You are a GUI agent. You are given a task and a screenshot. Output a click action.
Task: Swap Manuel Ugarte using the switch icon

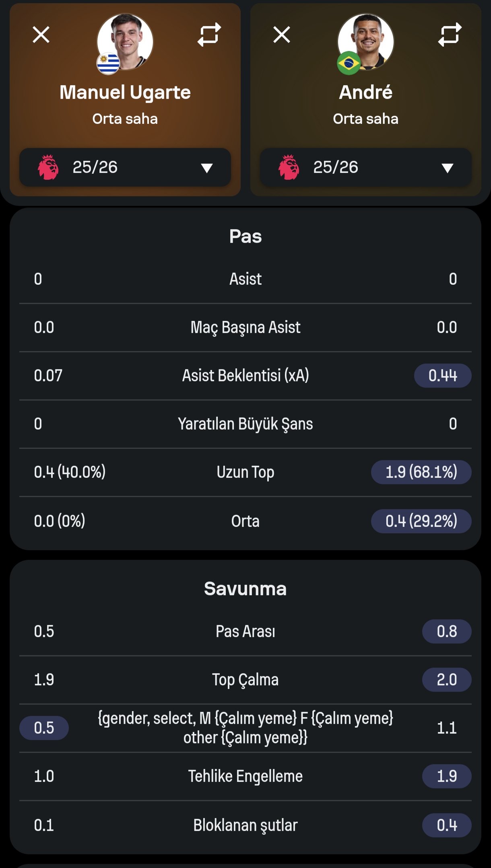click(209, 35)
